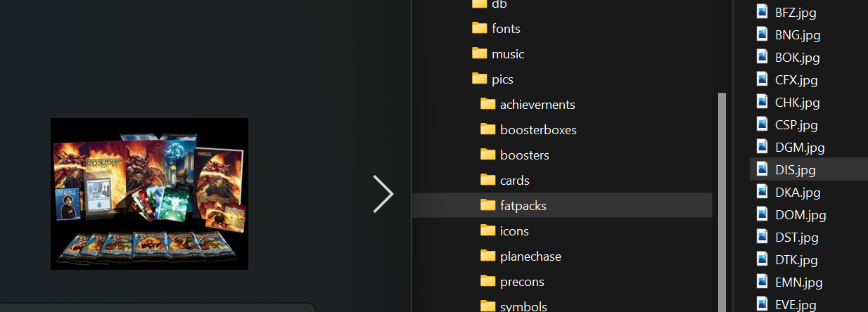Select the file name DGM.jpg
The image size is (868, 312).
coord(800,147)
